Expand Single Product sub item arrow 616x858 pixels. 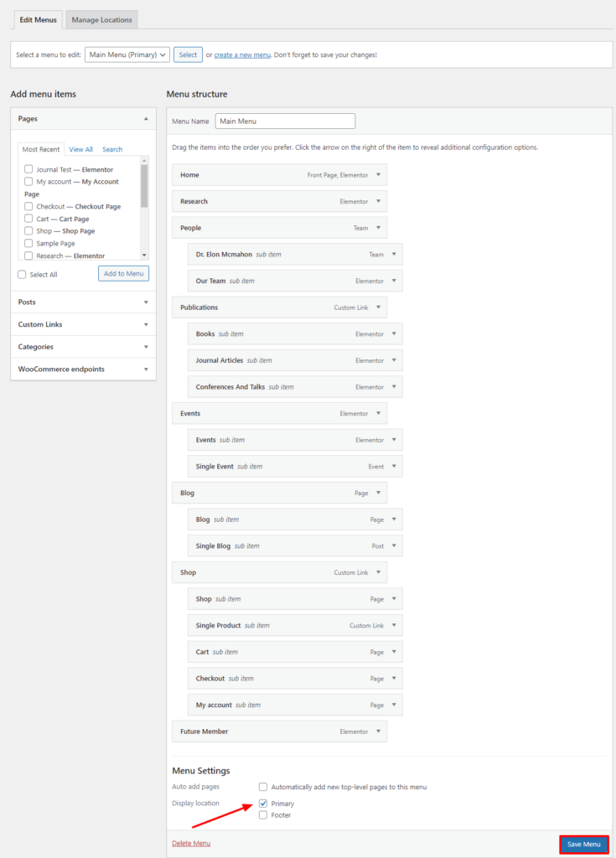coord(395,626)
